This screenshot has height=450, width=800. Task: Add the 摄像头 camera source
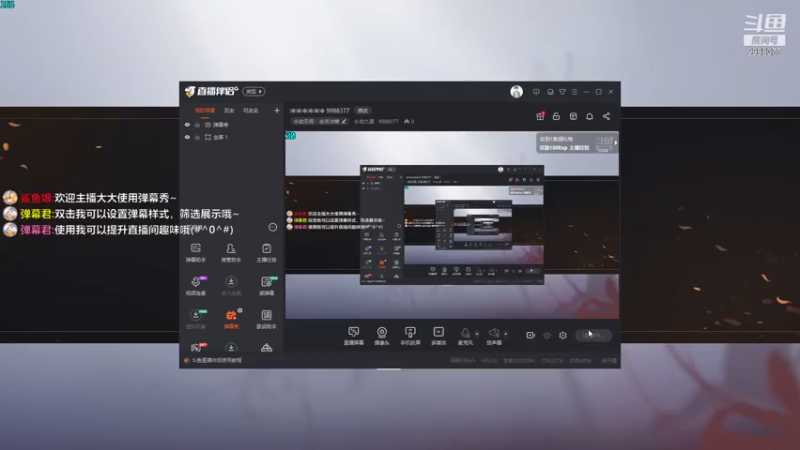[382, 336]
